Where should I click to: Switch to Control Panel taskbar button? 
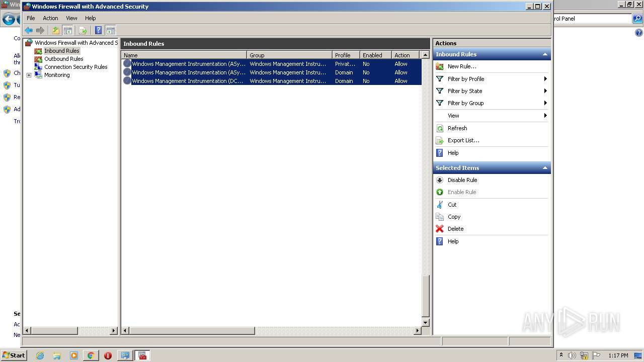click(x=125, y=355)
